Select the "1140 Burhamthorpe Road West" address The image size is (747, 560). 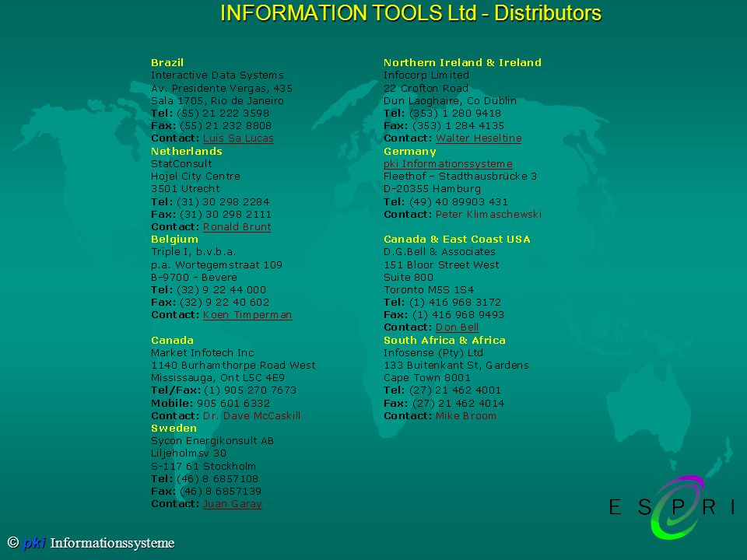point(233,366)
